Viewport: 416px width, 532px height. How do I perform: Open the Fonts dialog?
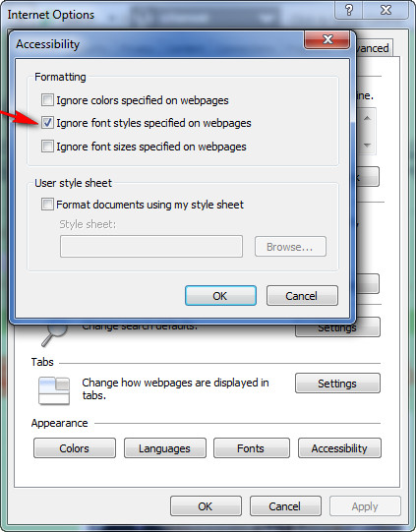[252, 448]
